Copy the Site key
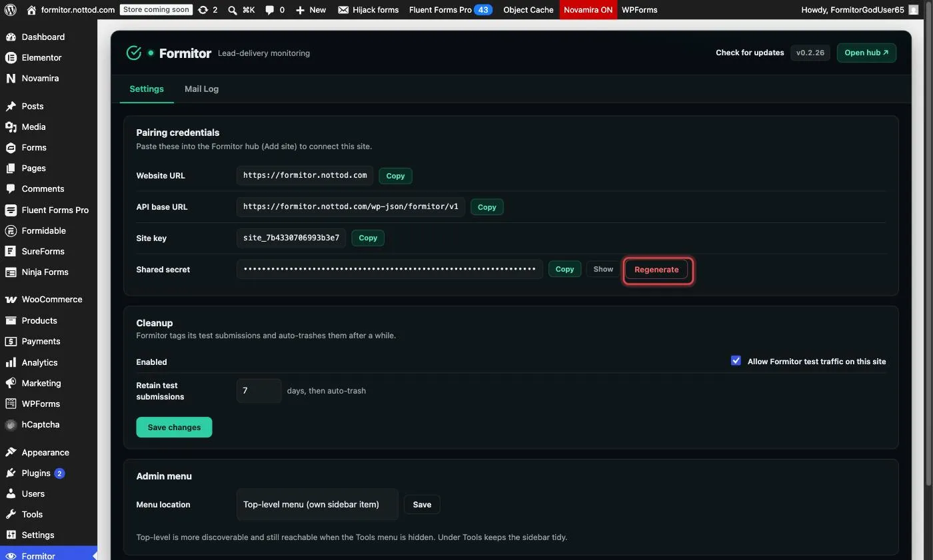The height and width of the screenshot is (560, 933). [368, 238]
